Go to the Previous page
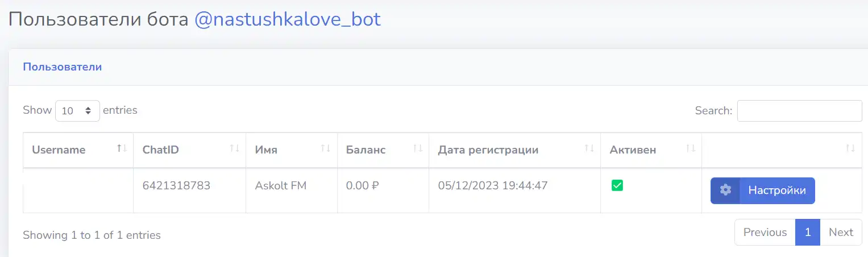The image size is (868, 257). [765, 232]
